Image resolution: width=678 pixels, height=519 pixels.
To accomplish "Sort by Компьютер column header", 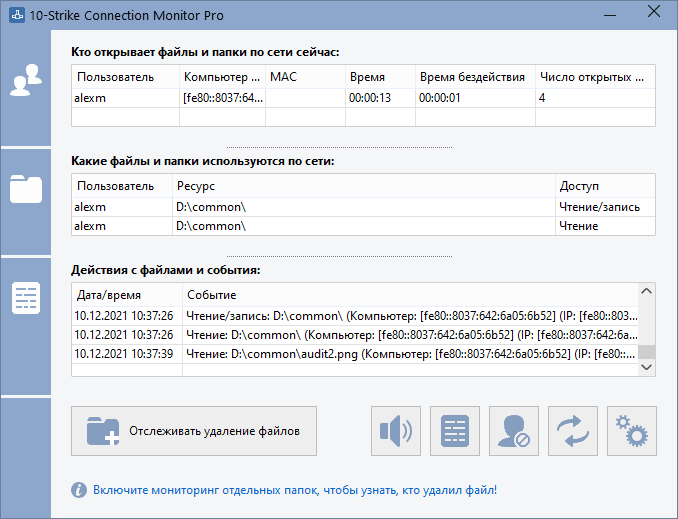I will 222,77.
